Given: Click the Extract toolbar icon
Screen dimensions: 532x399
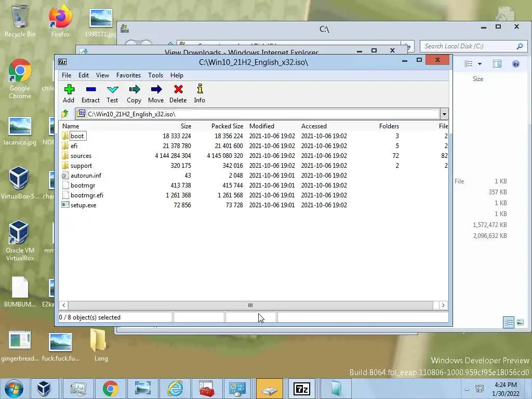Looking at the screenshot, I should [x=90, y=94].
